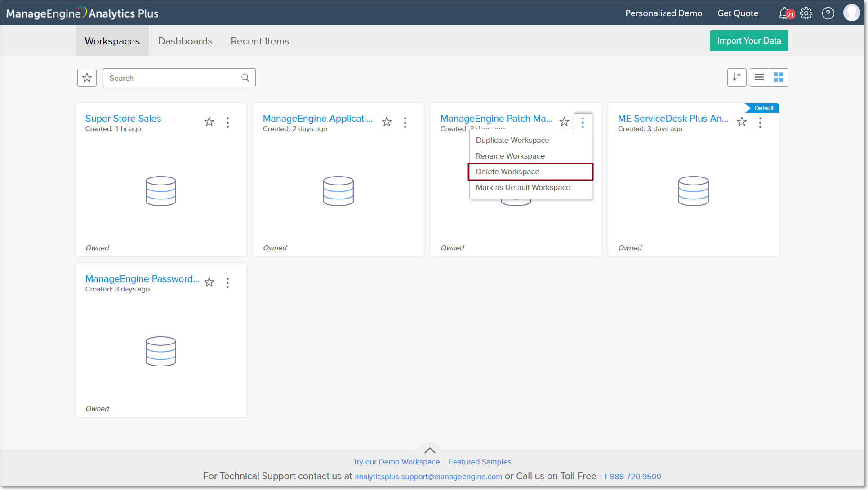The image size is (868, 490).
Task: Click the search magnifier icon
Action: pos(245,78)
